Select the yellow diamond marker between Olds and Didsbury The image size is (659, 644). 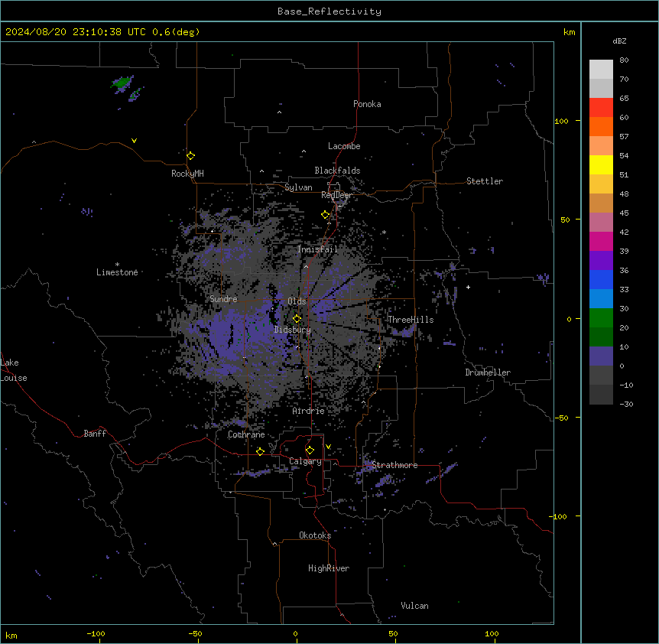(x=297, y=319)
